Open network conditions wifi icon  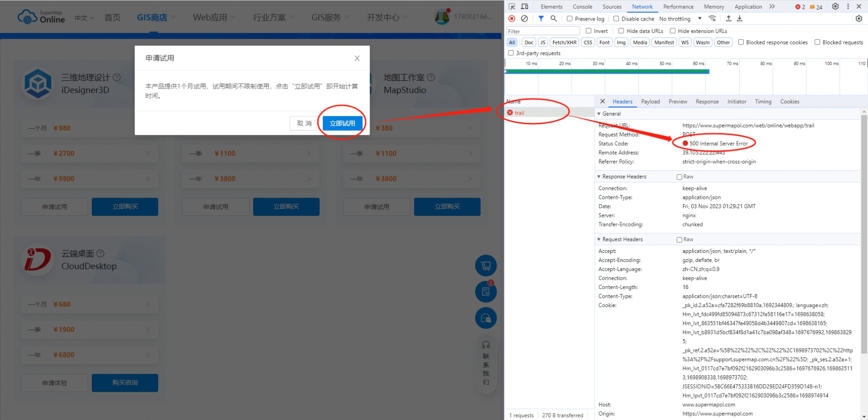[x=712, y=19]
